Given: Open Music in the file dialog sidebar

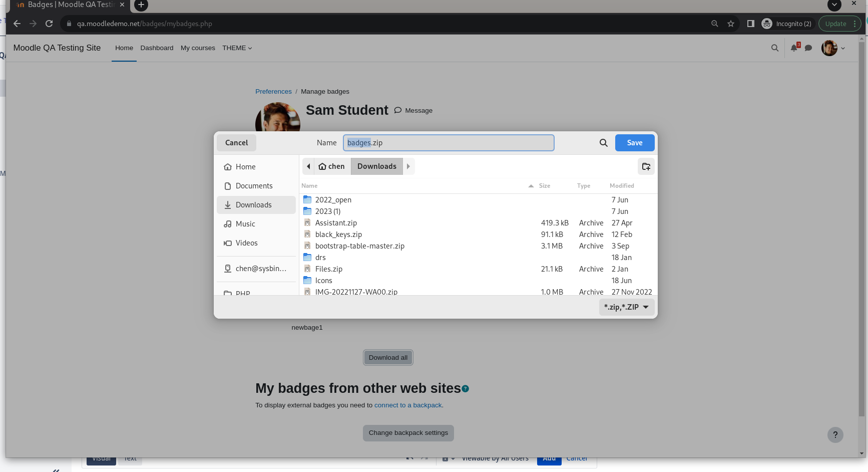Looking at the screenshot, I should [x=256, y=224].
